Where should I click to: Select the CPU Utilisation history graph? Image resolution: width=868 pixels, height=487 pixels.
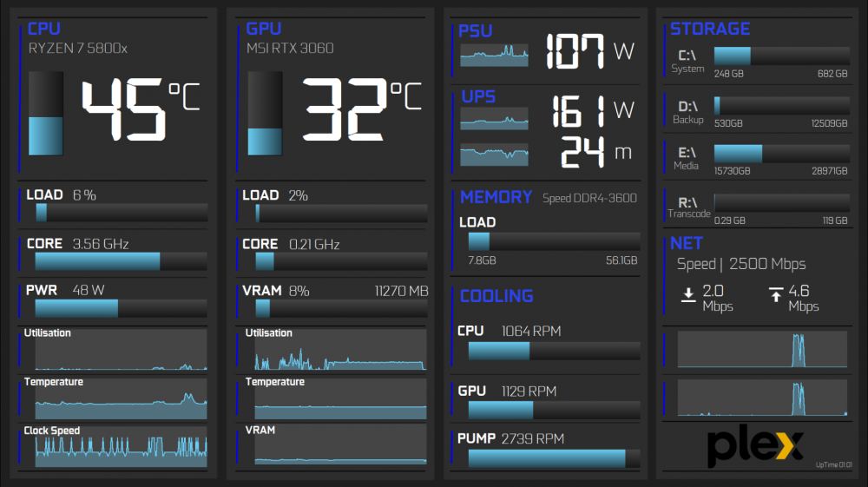121,350
